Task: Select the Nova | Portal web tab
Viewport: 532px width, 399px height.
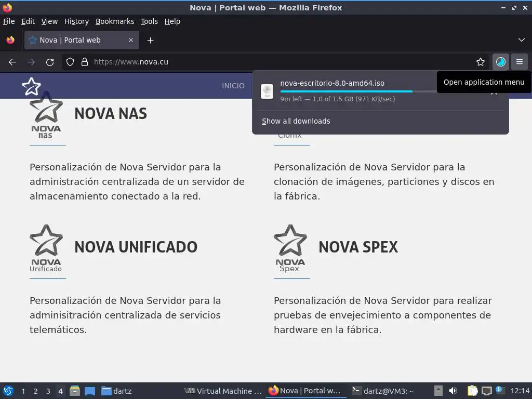Action: tap(82, 40)
